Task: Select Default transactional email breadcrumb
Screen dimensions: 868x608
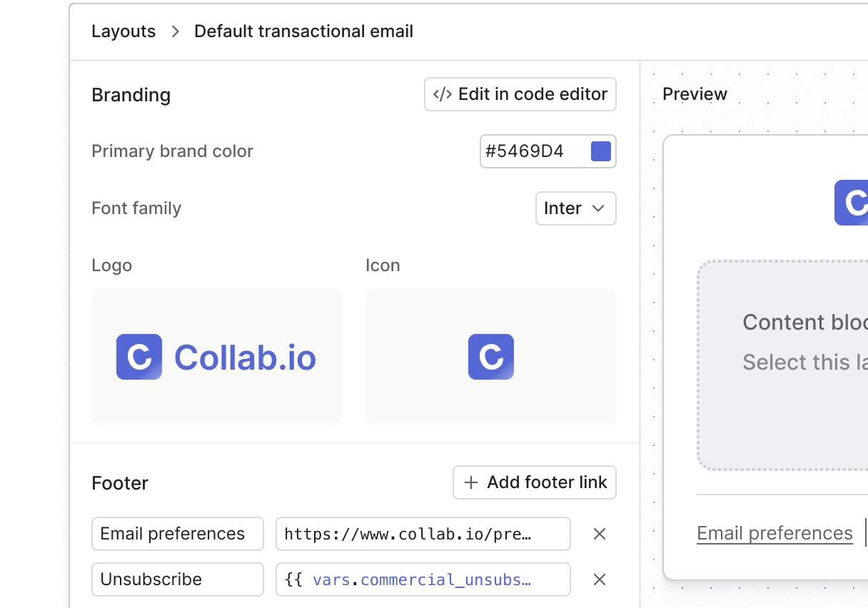Action: click(303, 32)
